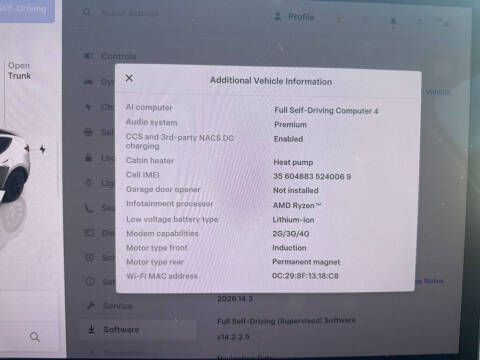
Task: Click the Audio system Premium value
Action: [x=290, y=124]
